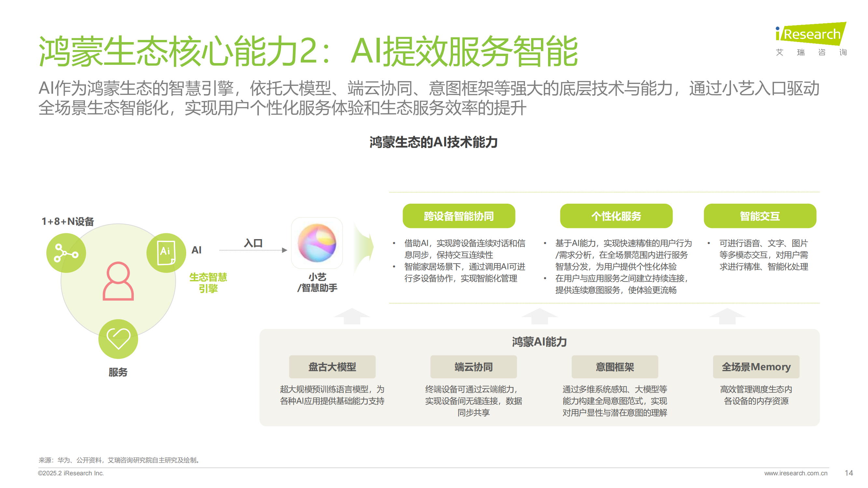Image resolution: width=868 pixels, height=488 pixels.
Task: Click the bullet 基于AI能力，实现快速精准
Action: tap(623, 255)
